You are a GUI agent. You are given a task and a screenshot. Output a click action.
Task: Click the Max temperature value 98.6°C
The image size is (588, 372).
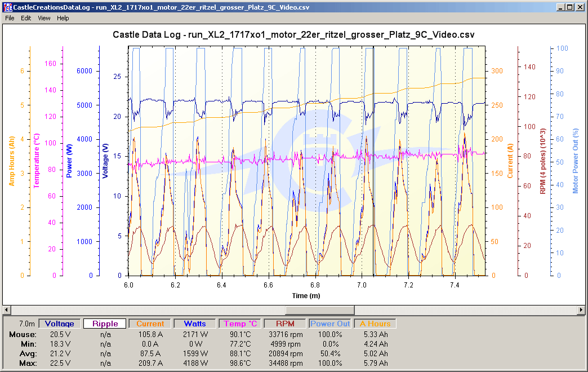pos(240,363)
